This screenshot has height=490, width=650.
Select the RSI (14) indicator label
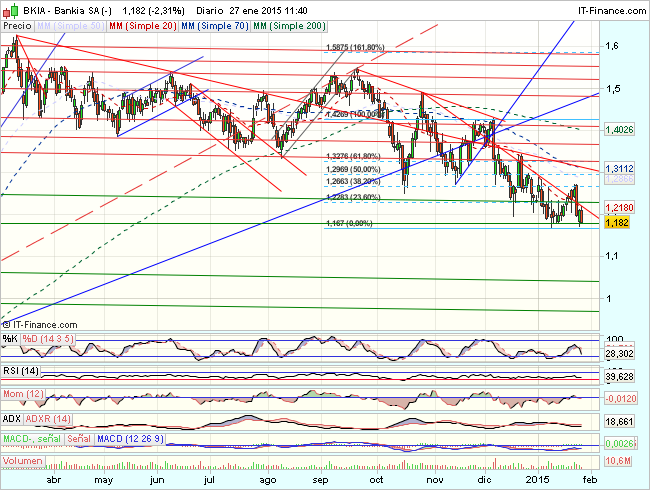(x=22, y=373)
